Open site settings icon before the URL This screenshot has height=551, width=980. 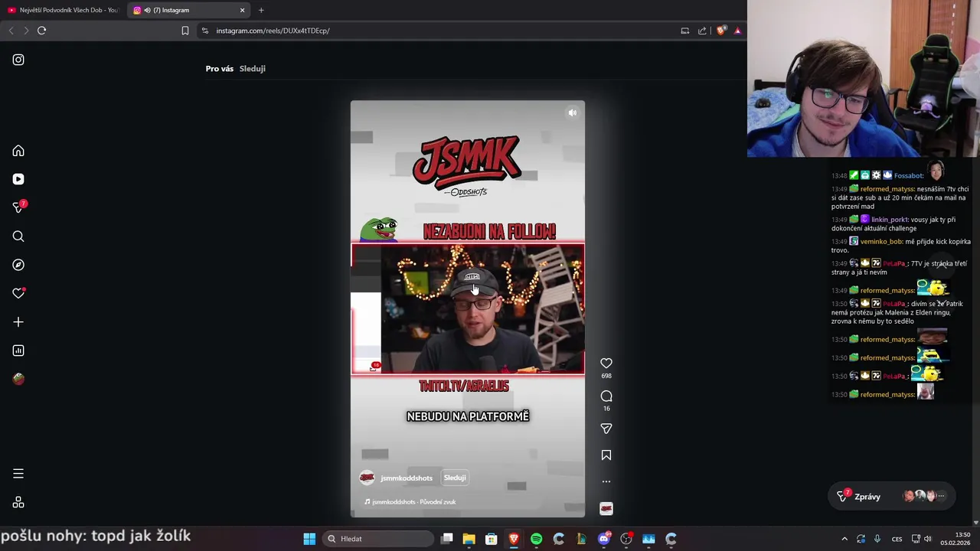tap(204, 31)
